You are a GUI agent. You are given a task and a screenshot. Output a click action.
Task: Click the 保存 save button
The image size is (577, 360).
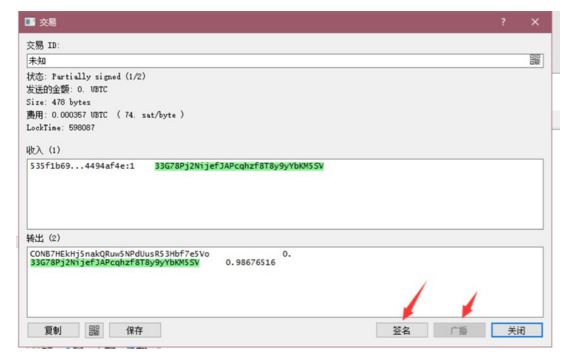(x=135, y=330)
